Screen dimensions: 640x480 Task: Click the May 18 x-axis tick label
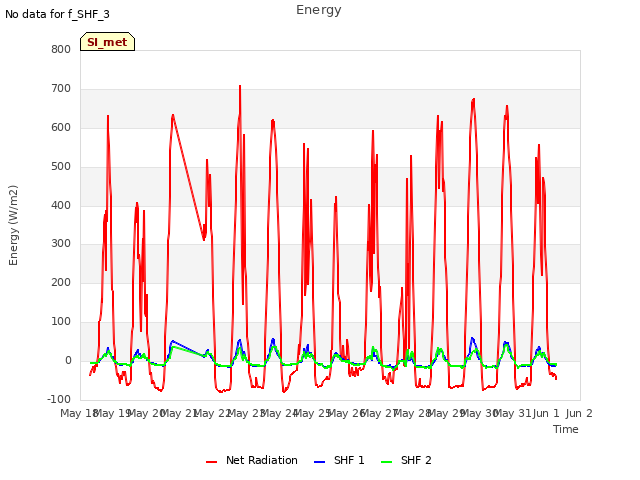pos(78,413)
